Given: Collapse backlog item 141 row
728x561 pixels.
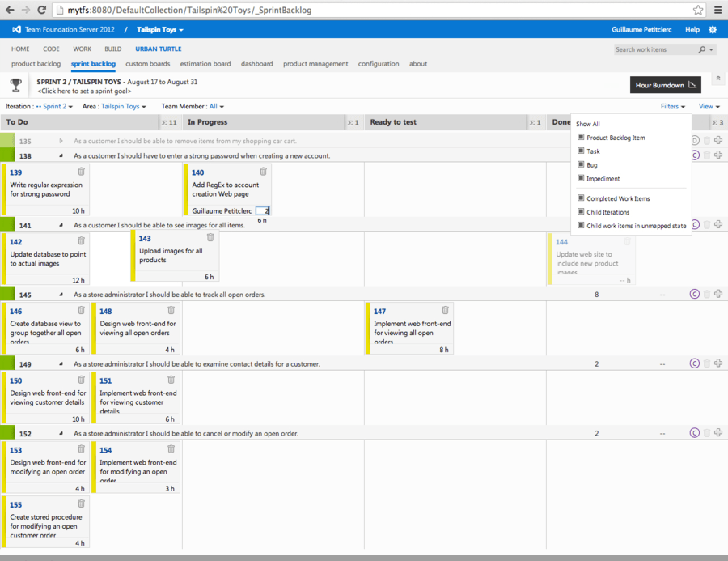Looking at the screenshot, I should coord(61,225).
